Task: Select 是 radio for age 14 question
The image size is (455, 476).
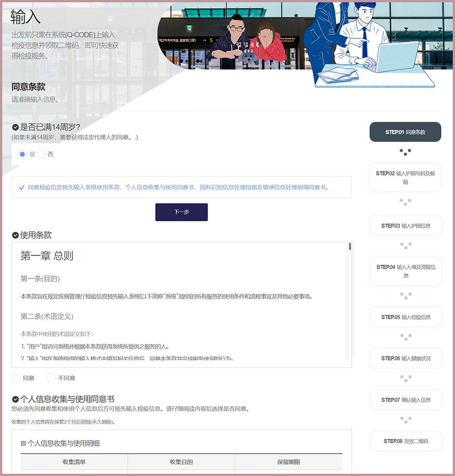Action: [22, 154]
